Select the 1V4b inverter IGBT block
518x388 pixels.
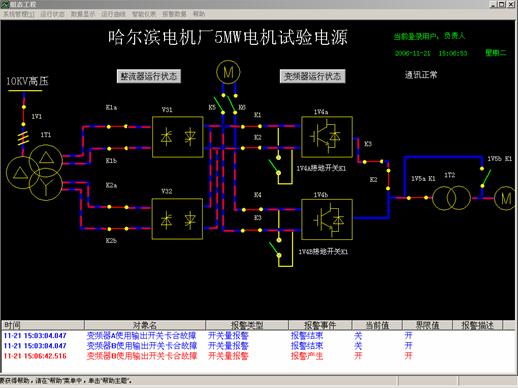[x=327, y=219]
